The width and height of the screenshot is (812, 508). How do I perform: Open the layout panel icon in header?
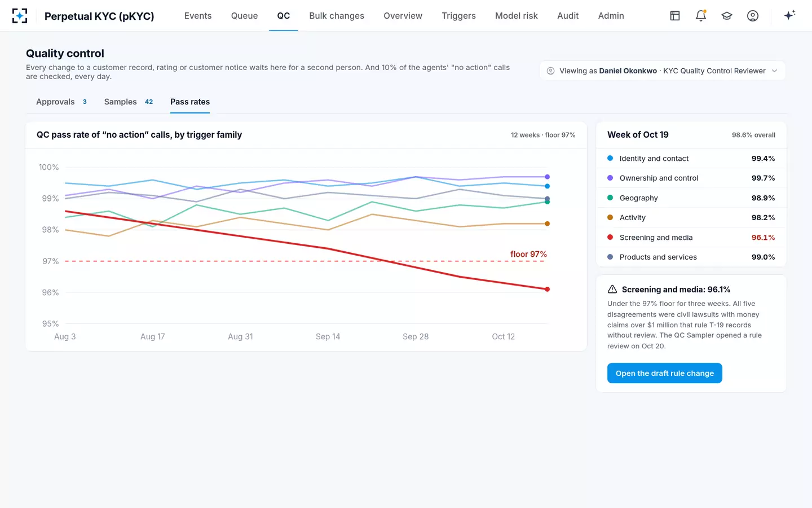click(675, 16)
